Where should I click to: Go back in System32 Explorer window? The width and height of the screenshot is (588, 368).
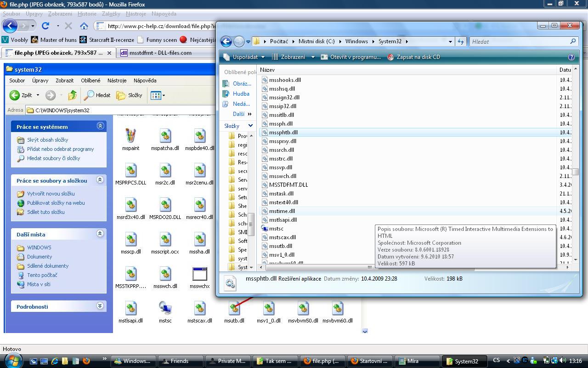click(x=226, y=41)
